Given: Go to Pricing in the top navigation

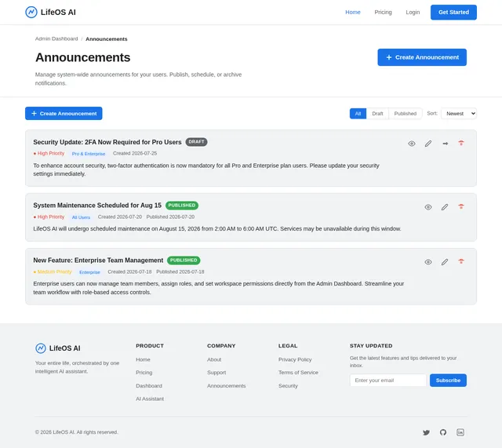Looking at the screenshot, I should tap(383, 13).
